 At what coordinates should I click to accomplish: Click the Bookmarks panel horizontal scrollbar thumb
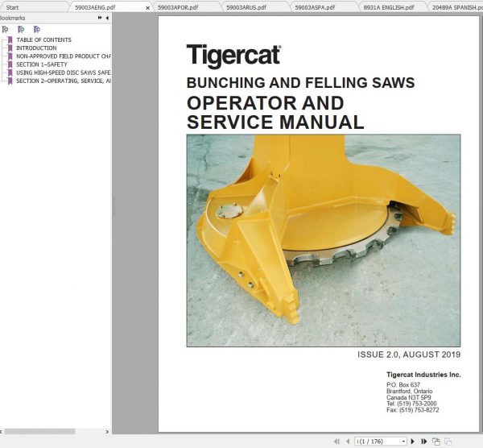point(39,431)
